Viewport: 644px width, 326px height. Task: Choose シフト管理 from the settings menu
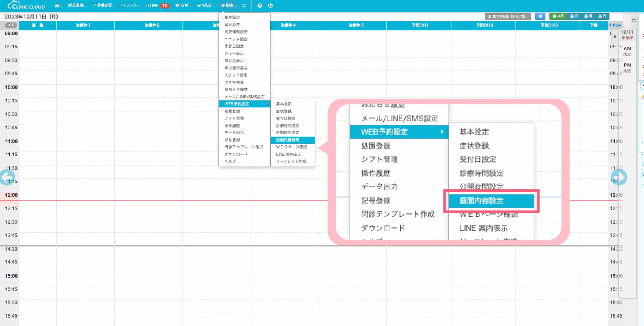point(234,119)
